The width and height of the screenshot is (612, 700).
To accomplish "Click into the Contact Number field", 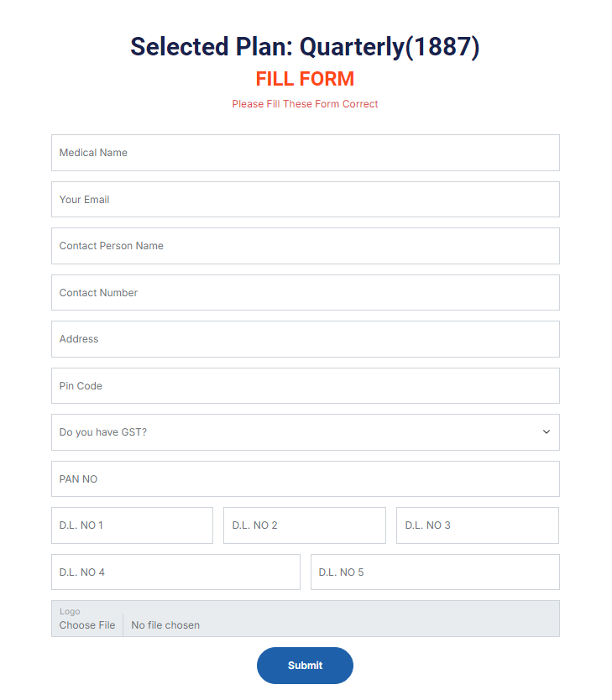I will [x=305, y=293].
